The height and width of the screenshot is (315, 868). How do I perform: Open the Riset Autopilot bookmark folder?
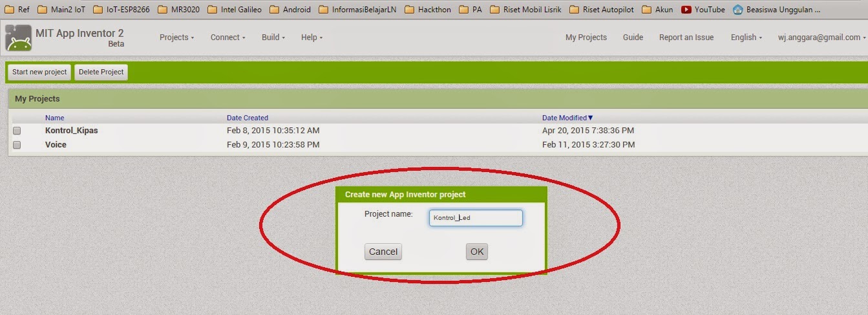[602, 10]
